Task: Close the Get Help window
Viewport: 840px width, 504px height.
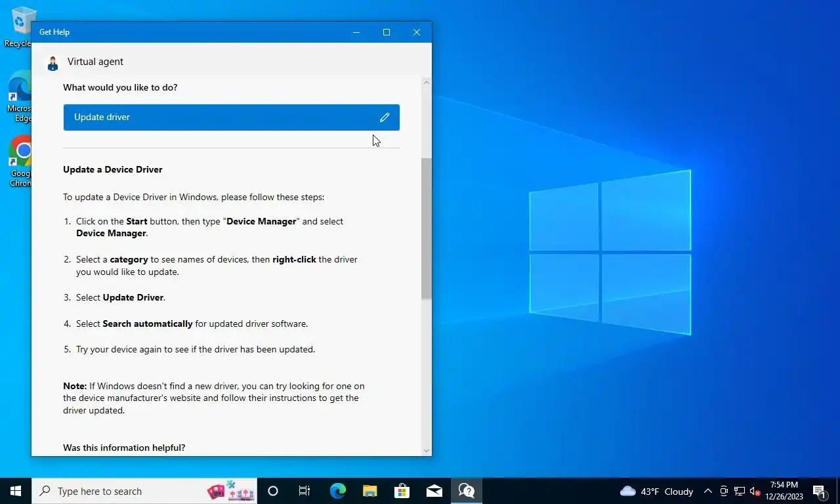Action: click(x=417, y=32)
